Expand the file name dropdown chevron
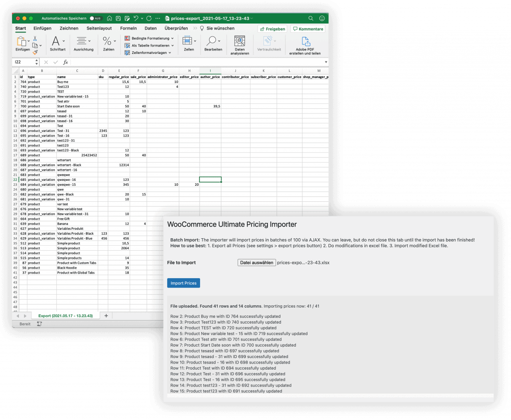This screenshot has height=420, width=511. (x=252, y=18)
